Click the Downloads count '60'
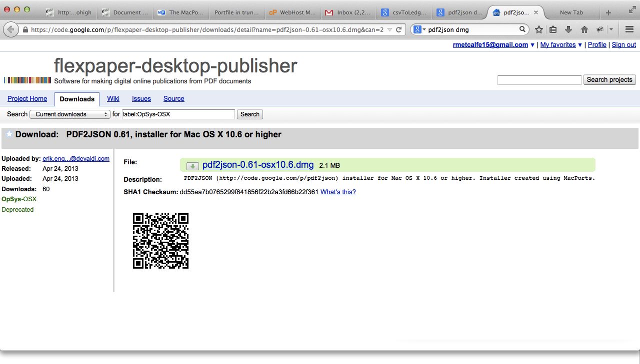Image resolution: width=640 pixels, height=364 pixels. tap(46, 189)
